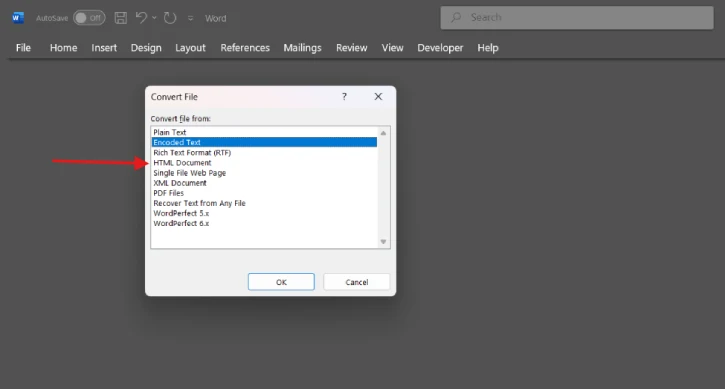Click the Redo icon
The width and height of the screenshot is (725, 389).
[x=170, y=18]
